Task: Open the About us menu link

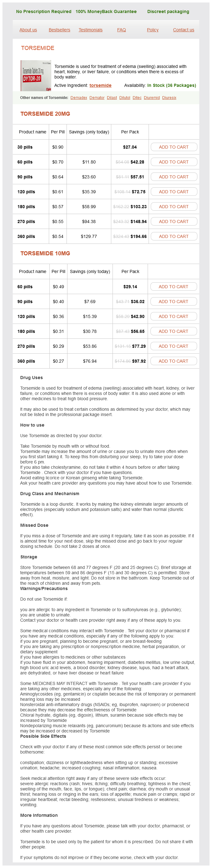Action: 28,30
